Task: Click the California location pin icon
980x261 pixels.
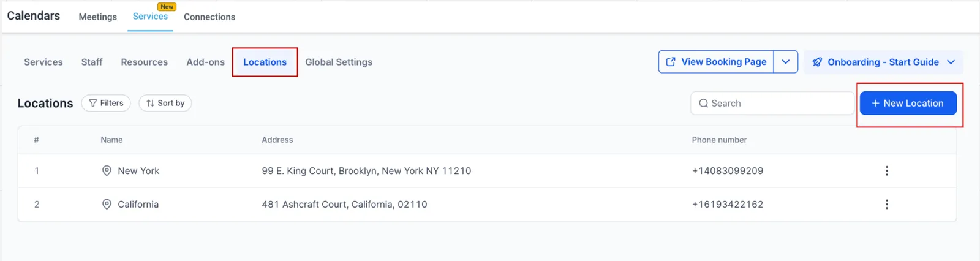Action: click(107, 205)
